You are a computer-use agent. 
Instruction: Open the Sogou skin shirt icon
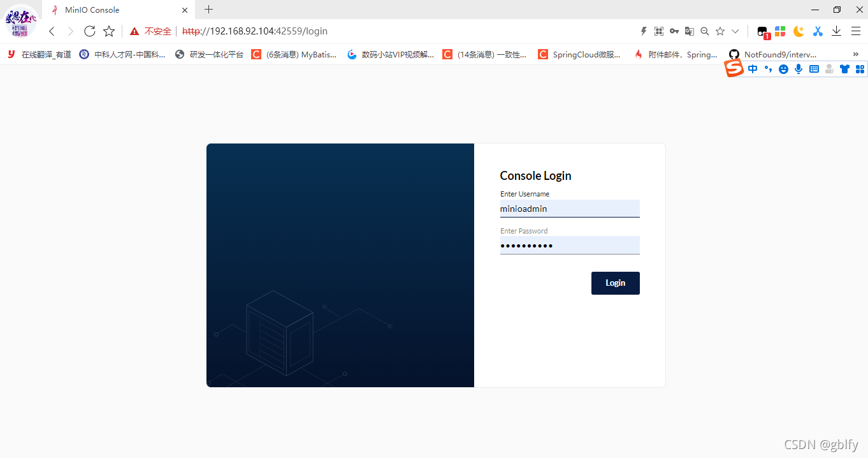(844, 69)
